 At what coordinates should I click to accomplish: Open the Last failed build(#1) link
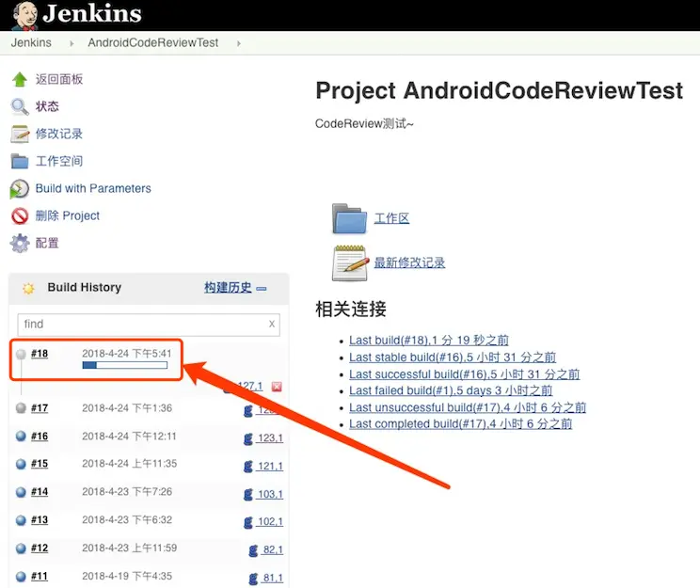point(451,390)
